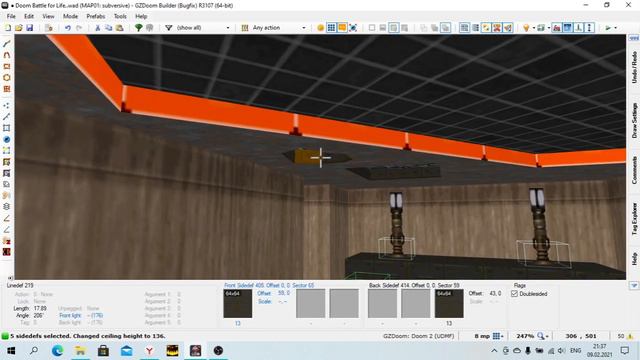Switch to Sectors mode in the sidebar
The image size is (640, 360).
(7, 128)
